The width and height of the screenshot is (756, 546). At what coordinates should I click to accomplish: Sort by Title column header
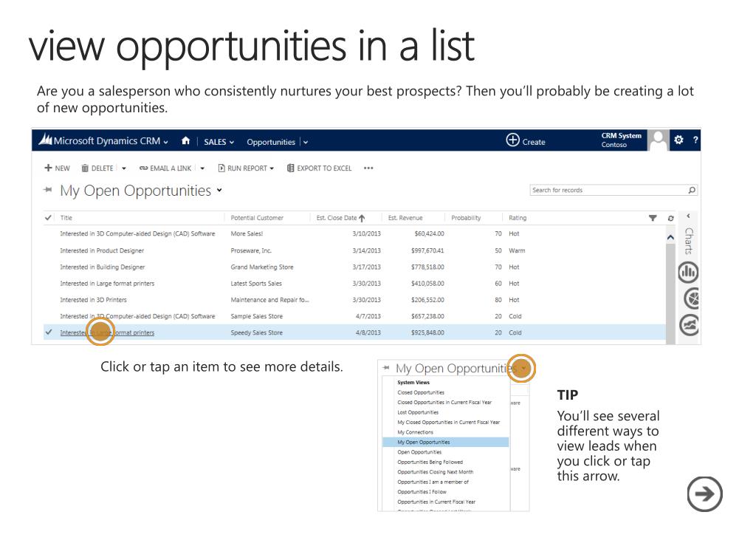tap(66, 218)
